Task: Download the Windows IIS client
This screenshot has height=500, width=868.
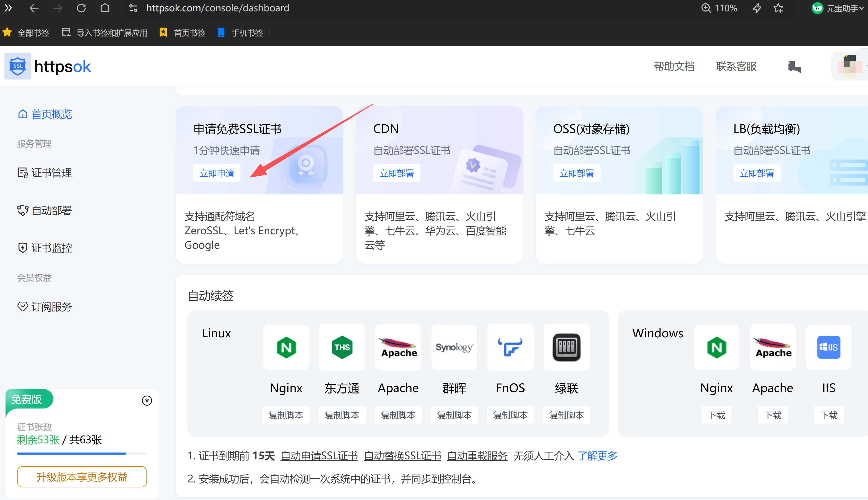Action: (829, 415)
